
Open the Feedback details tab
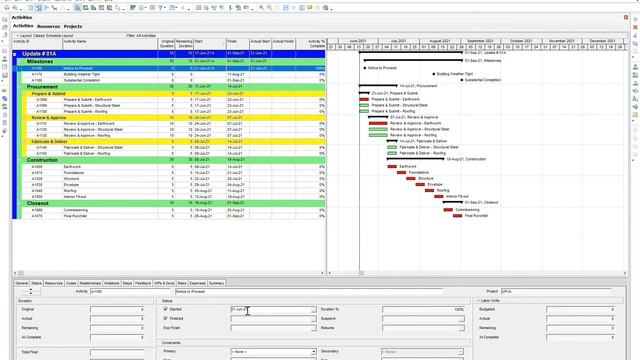click(x=143, y=283)
